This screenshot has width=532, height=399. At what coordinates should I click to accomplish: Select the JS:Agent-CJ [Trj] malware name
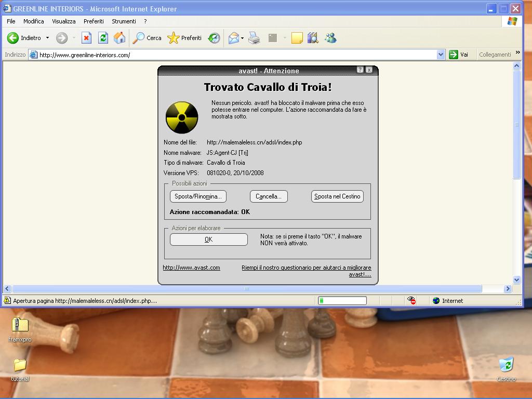tap(228, 153)
